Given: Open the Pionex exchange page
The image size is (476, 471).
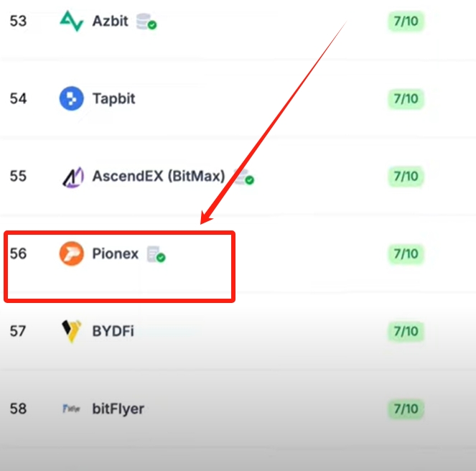Looking at the screenshot, I should (115, 253).
